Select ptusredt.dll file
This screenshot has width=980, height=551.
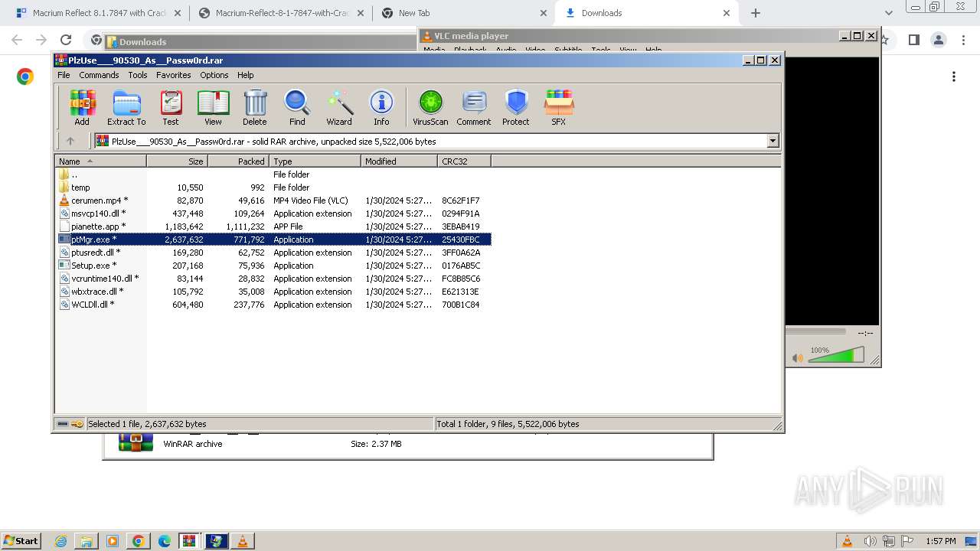click(x=273, y=253)
